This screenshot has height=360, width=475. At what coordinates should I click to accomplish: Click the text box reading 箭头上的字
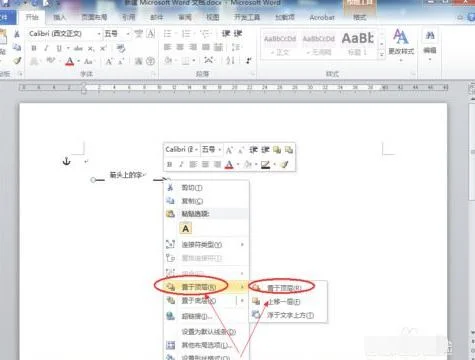[x=126, y=175]
